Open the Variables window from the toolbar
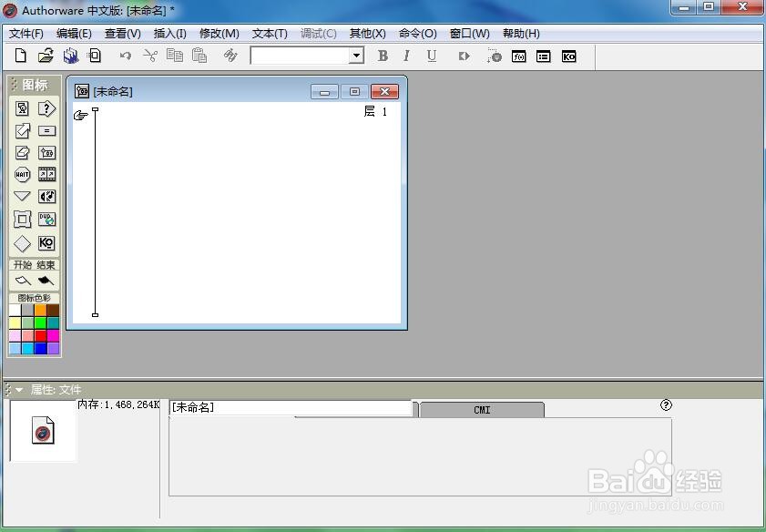The height and width of the screenshot is (532, 766). 543,56
